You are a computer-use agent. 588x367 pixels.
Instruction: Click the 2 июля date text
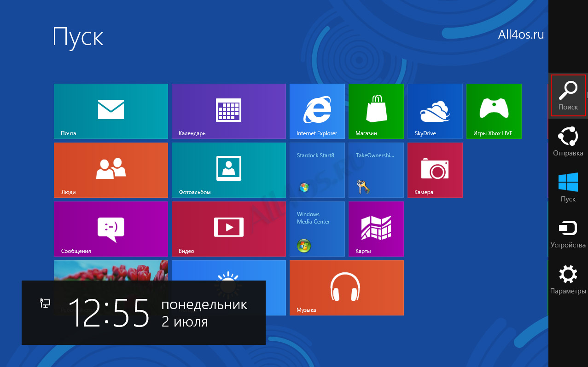tap(185, 321)
